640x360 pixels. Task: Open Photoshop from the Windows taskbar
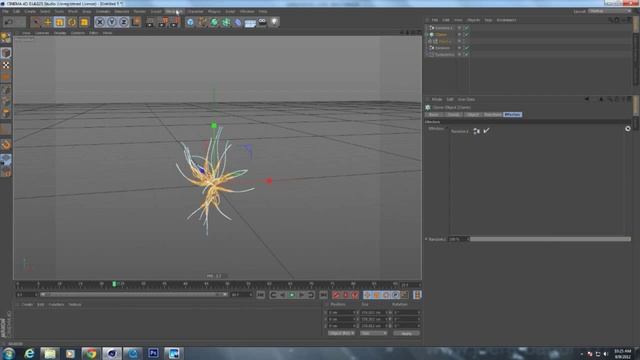[x=153, y=353]
